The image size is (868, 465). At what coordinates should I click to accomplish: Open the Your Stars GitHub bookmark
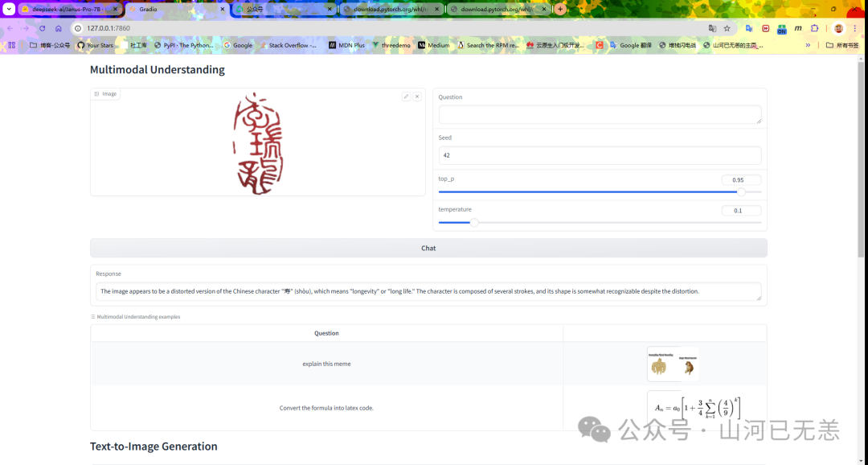point(96,45)
